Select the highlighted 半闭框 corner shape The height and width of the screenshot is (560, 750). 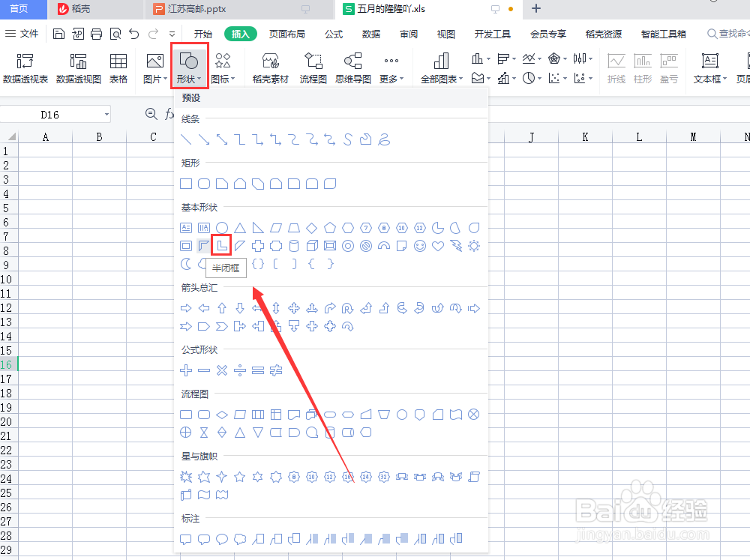coord(220,245)
